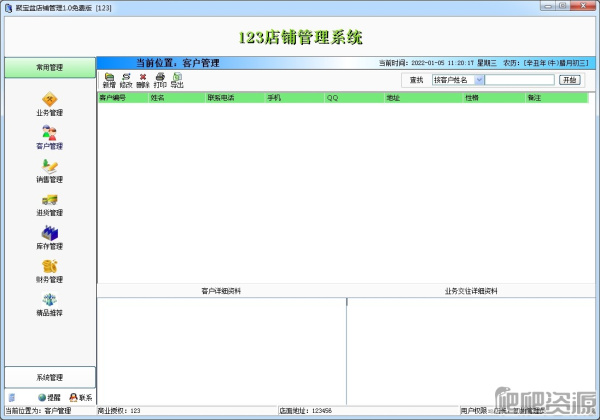
Task: Expand the 常用管理 sidebar section
Action: [x=49, y=68]
